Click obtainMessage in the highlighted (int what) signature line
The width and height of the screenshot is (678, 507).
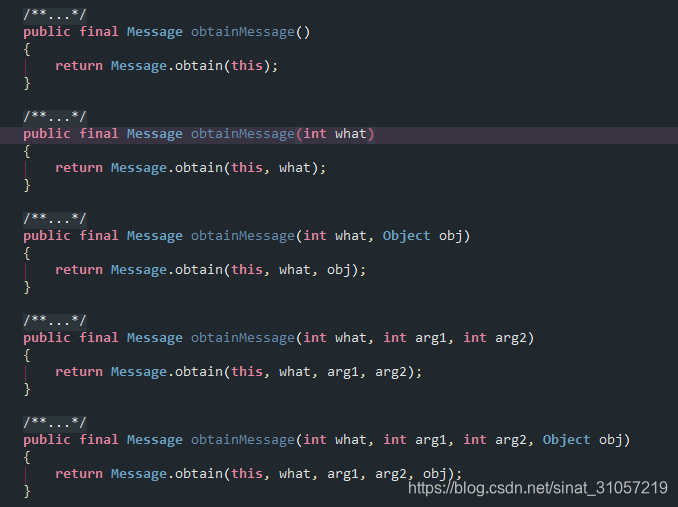pyautogui.click(x=243, y=134)
